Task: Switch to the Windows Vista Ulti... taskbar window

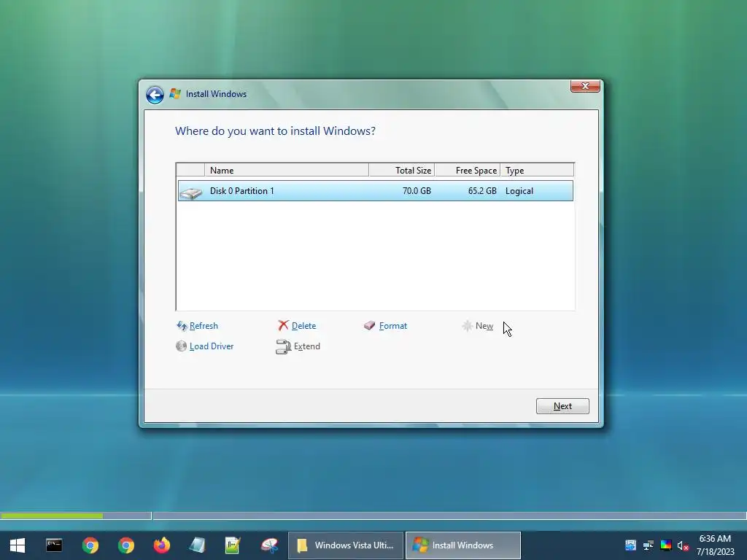Action: (x=346, y=545)
